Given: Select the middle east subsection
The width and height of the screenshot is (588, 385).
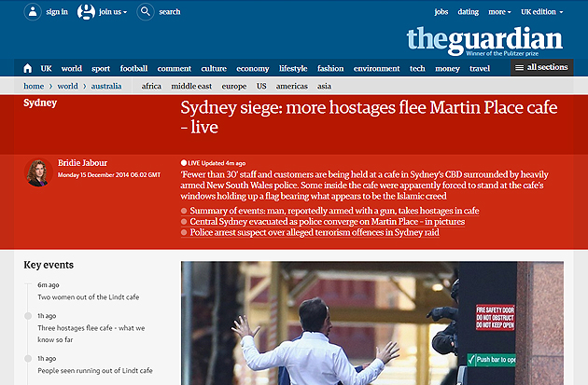Looking at the screenshot, I should [191, 86].
